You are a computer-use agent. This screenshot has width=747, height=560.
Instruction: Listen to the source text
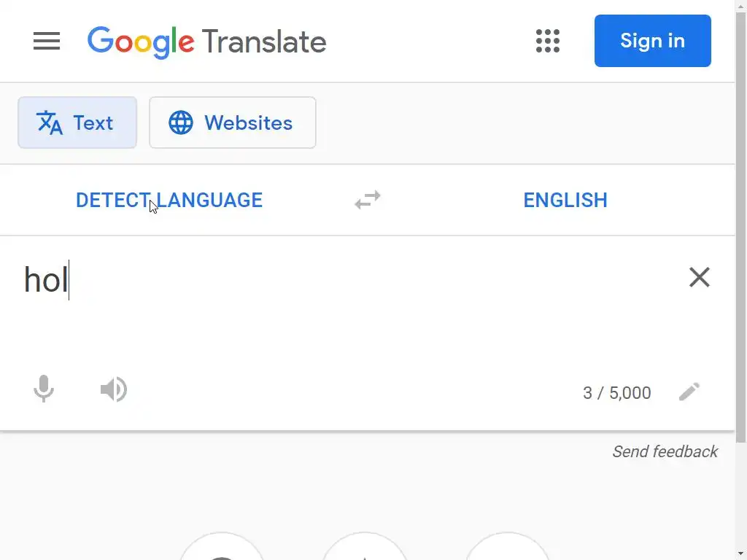tap(114, 390)
